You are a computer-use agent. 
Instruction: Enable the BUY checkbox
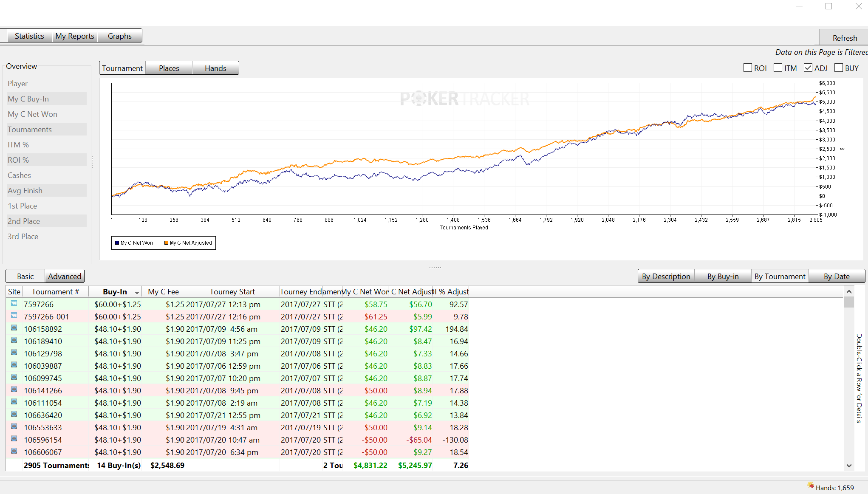point(839,68)
